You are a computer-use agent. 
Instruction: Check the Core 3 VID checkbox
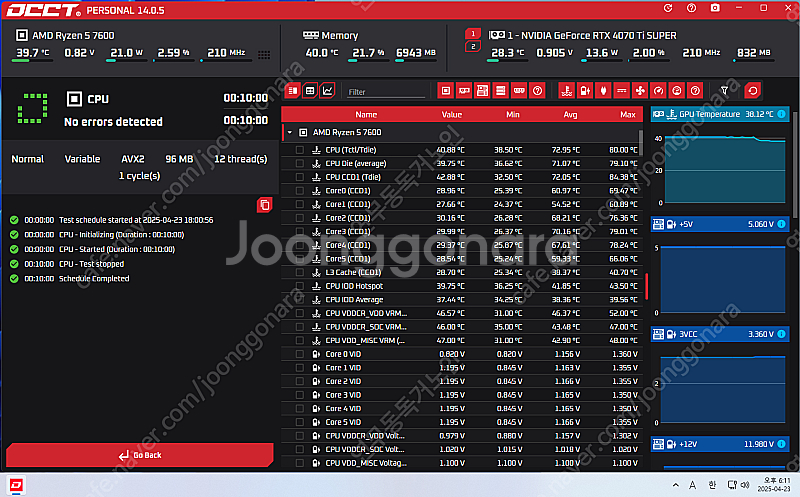pos(299,395)
